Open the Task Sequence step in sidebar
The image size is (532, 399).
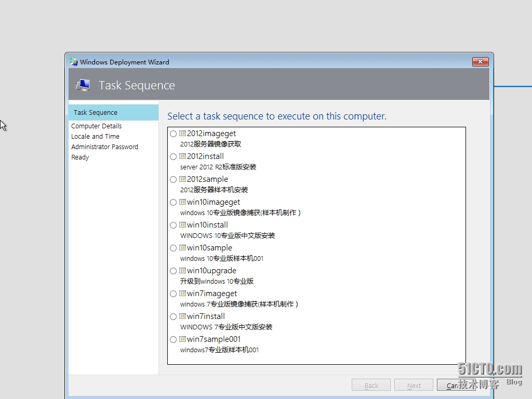point(113,112)
